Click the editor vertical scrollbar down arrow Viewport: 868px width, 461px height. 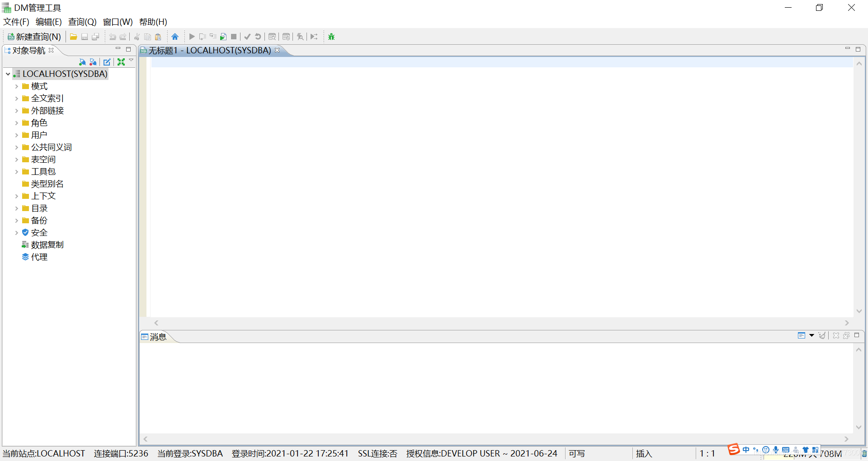(859, 311)
